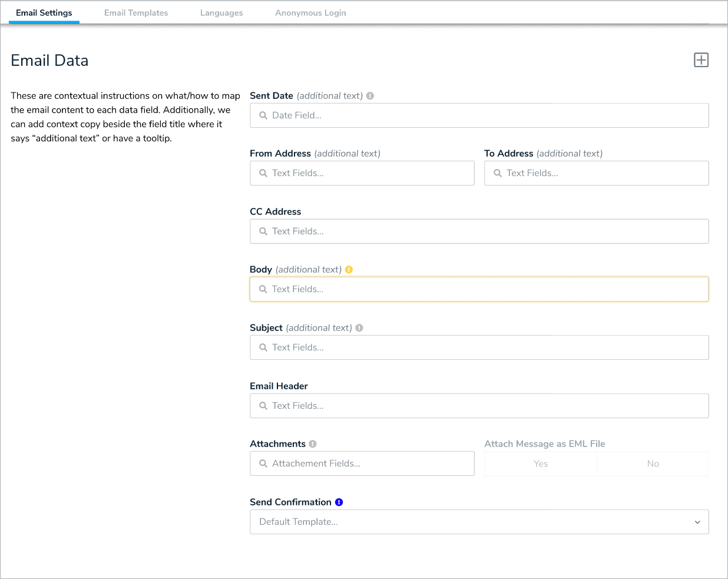Click the info icon next to Subject
The width and height of the screenshot is (728, 579).
click(x=359, y=327)
